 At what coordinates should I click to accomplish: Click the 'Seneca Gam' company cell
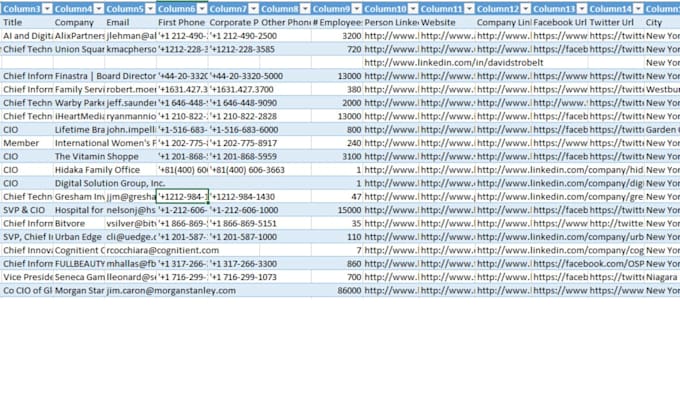tap(79, 278)
